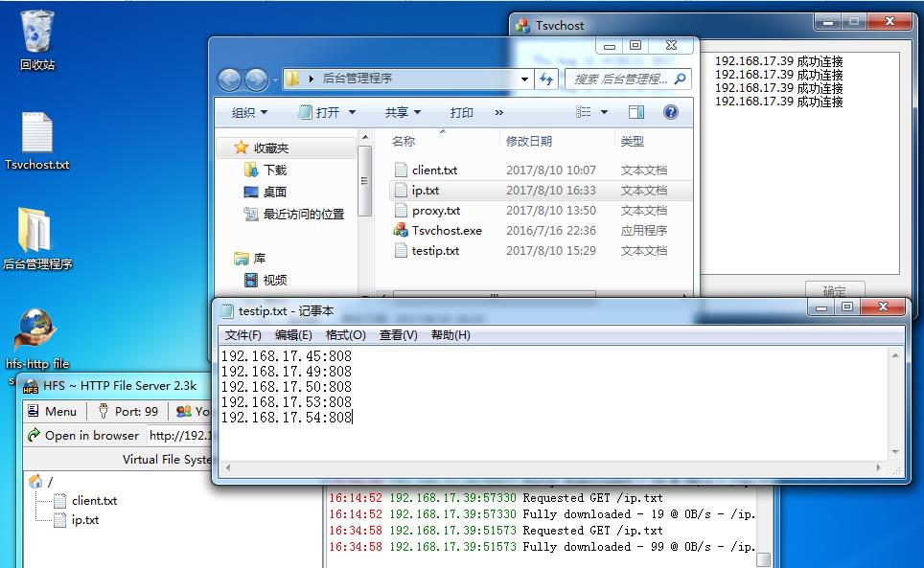Open the HFS Menu button
The width and height of the screenshot is (924, 568).
point(52,411)
